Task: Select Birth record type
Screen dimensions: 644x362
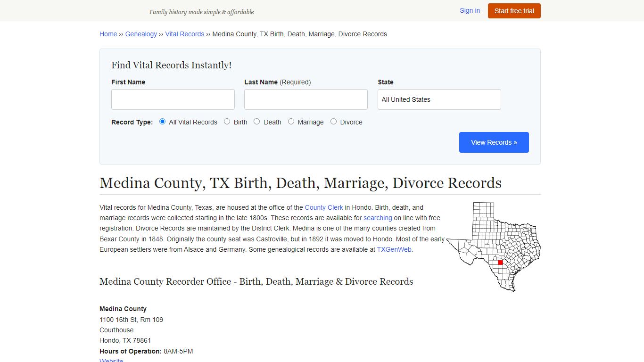Action: (227, 122)
